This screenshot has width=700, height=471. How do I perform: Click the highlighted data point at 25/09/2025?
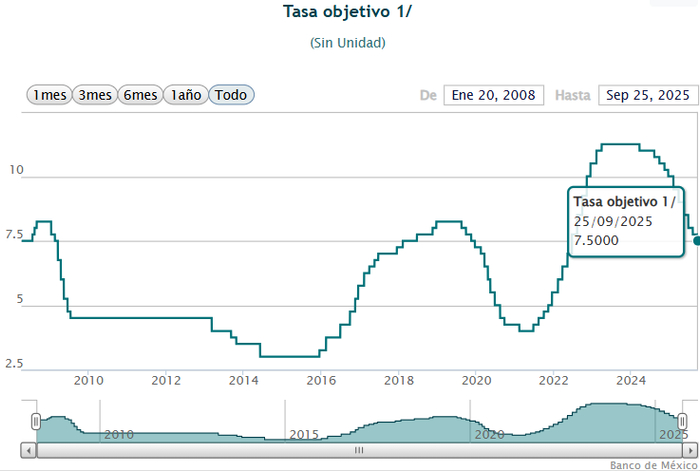697,241
